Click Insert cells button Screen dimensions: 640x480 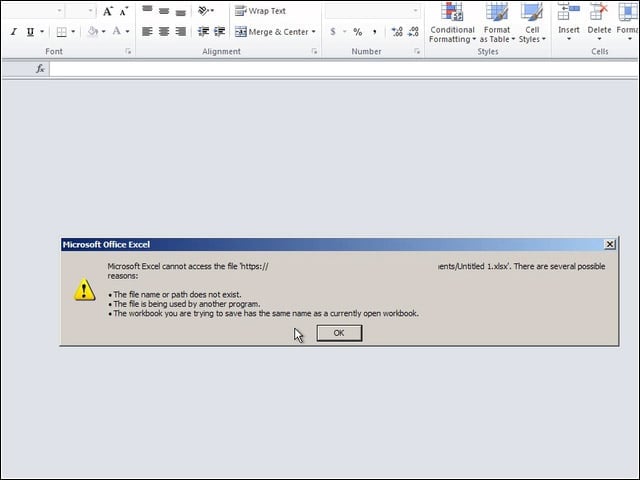pos(569,23)
